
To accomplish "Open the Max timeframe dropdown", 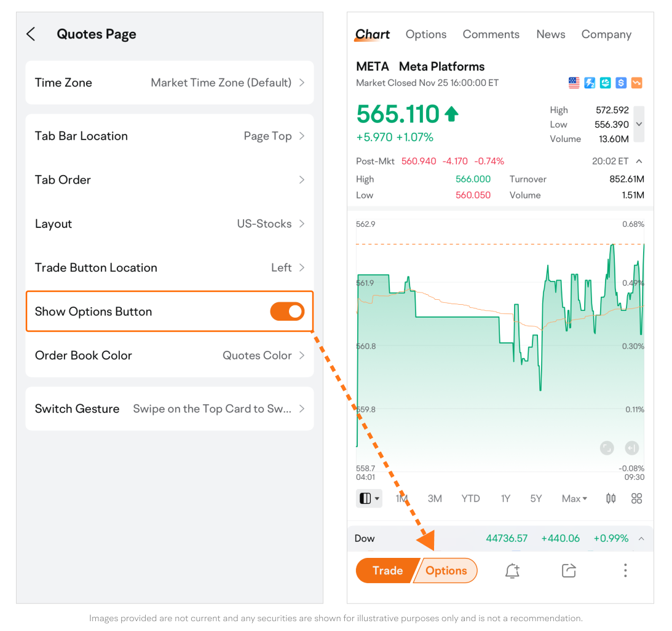I will [x=574, y=498].
